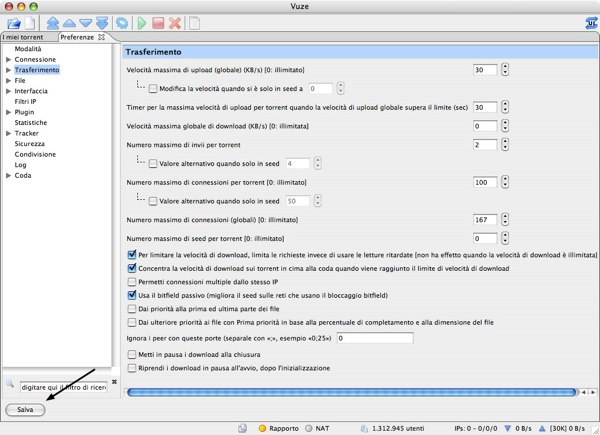Enable 'Permetti connessioni multiple dallo stesso IP'
The image size is (600, 435).
pyautogui.click(x=132, y=282)
